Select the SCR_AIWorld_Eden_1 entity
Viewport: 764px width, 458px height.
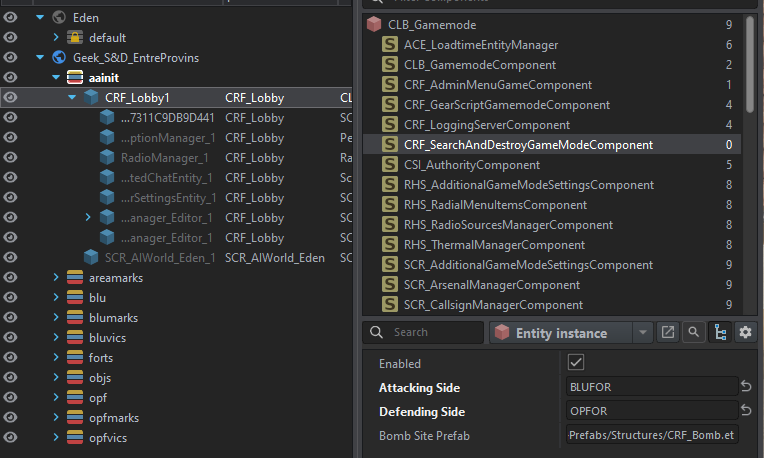click(x=160, y=257)
